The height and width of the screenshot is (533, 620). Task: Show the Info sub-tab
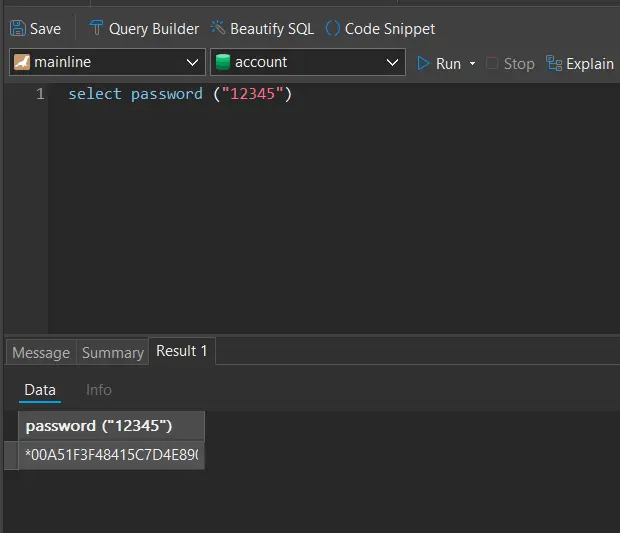click(x=99, y=390)
